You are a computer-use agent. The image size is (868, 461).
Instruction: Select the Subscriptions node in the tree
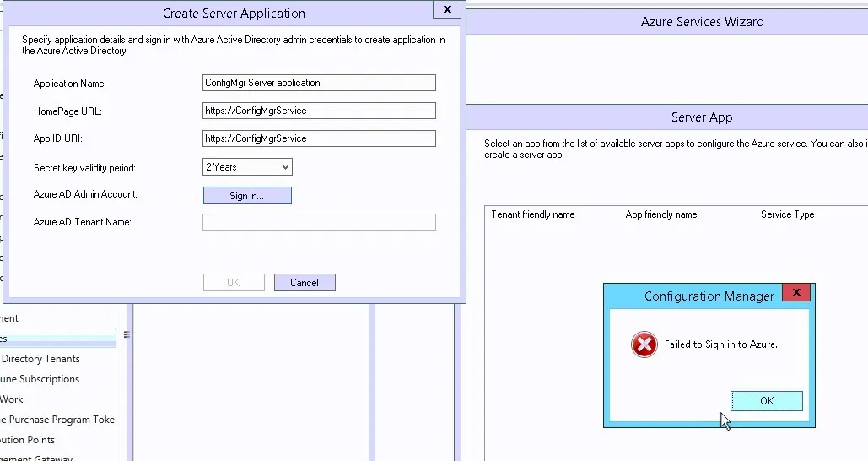point(40,379)
